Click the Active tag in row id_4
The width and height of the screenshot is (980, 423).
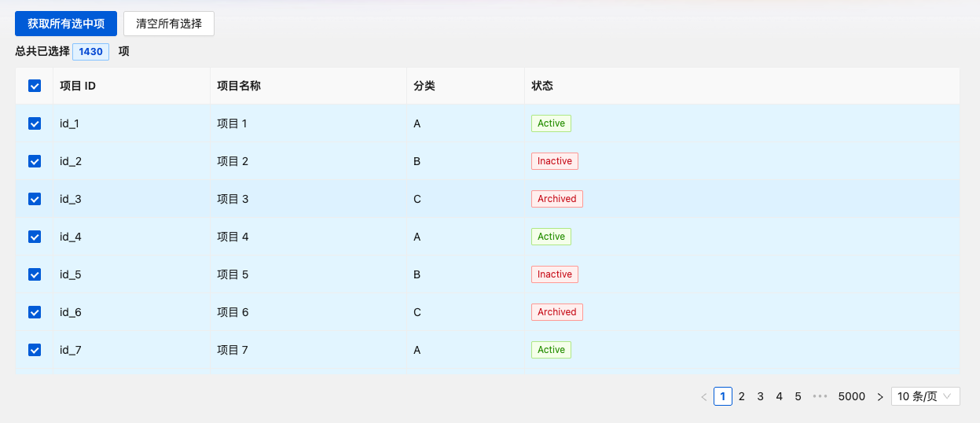[551, 237]
